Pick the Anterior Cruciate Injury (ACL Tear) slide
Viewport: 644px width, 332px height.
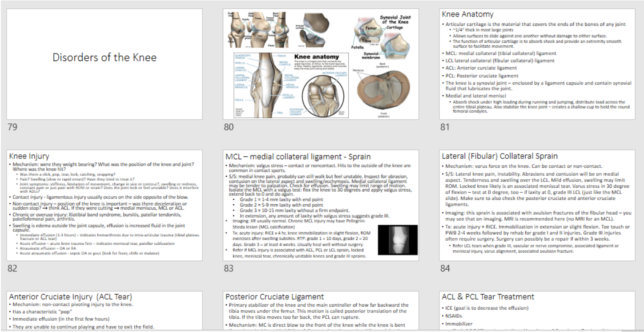tap(105, 311)
